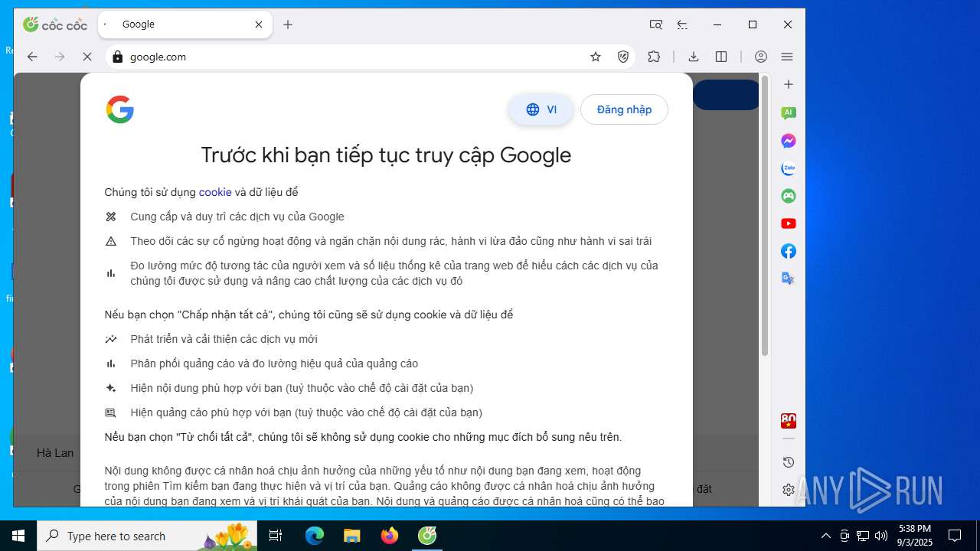
Task: Click heading 'Trước khi bạn tiếp tục truy cập Google'
Action: point(386,155)
